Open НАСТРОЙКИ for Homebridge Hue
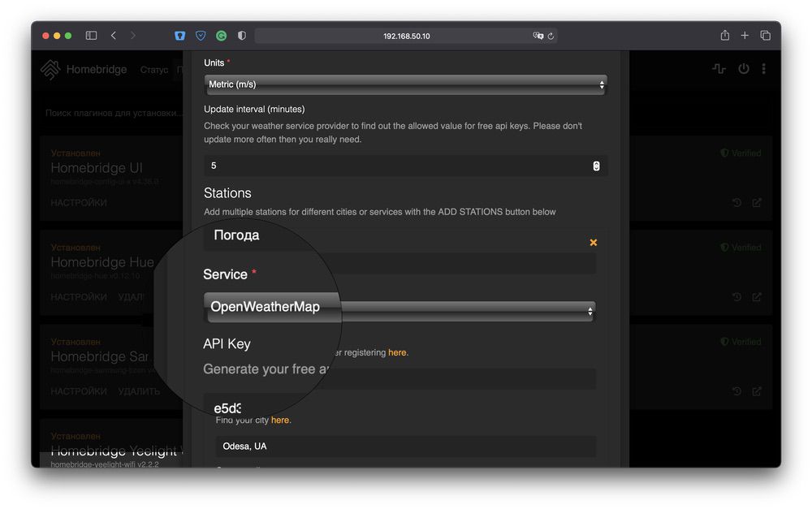This screenshot has height=509, width=812. click(79, 296)
